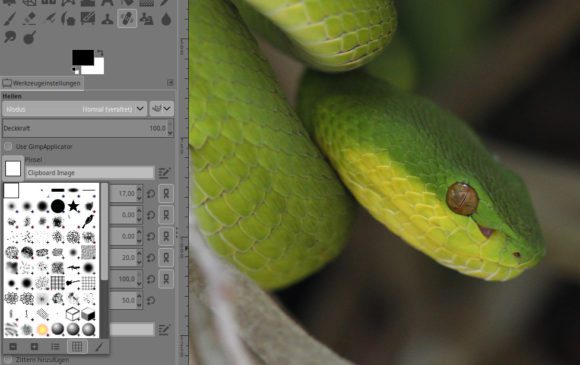Switch brush picker to list view
The height and width of the screenshot is (365, 580).
pyautogui.click(x=55, y=347)
